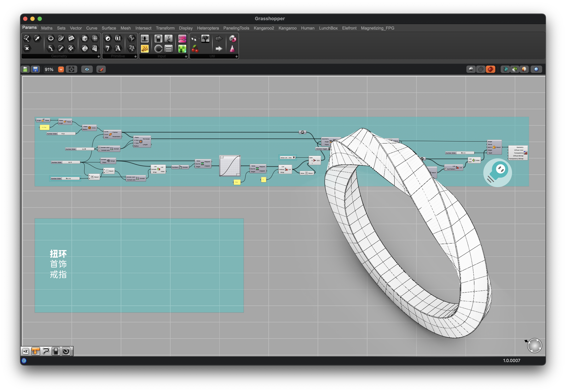The image size is (566, 392).
Task: Open file using green folder icon
Action: pos(25,69)
